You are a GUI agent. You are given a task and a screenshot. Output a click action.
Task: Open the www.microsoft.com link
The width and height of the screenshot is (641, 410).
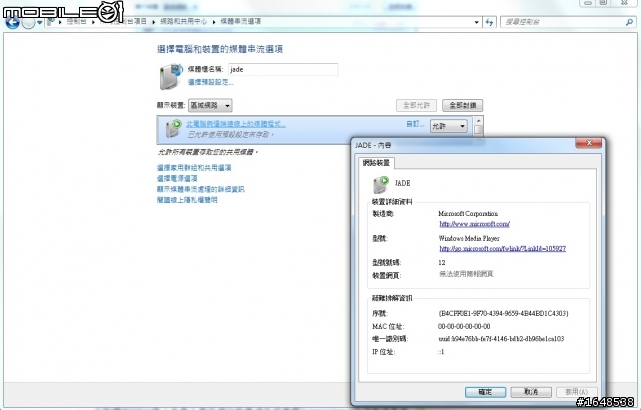coord(474,224)
